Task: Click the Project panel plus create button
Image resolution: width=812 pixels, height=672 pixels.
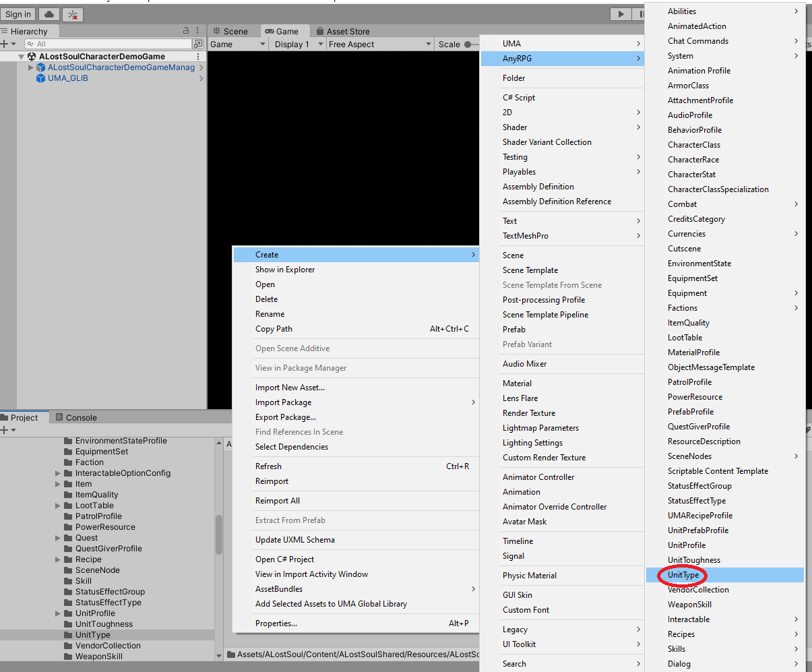Action: (5, 430)
